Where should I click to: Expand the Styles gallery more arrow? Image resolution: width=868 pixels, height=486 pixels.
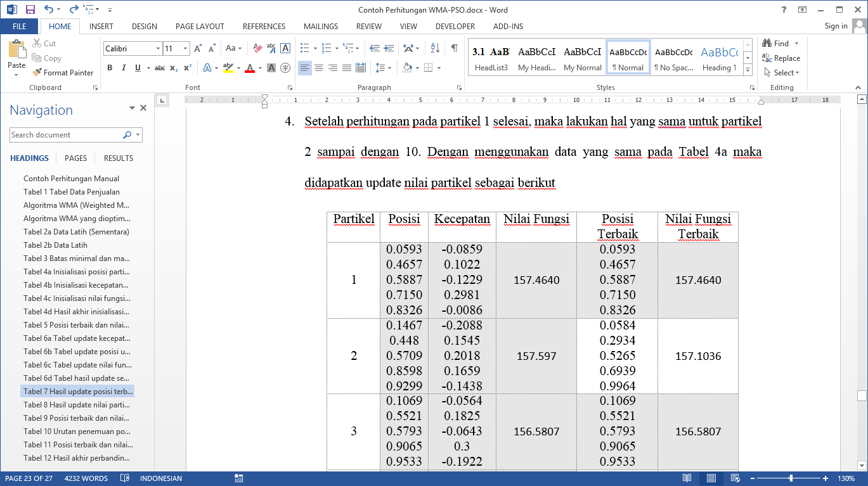(748, 70)
